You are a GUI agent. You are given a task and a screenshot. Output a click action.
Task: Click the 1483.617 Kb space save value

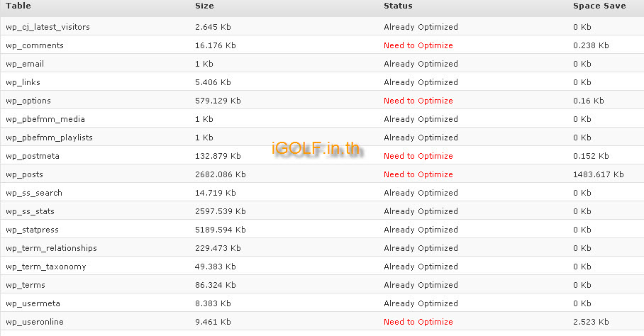[x=598, y=175]
